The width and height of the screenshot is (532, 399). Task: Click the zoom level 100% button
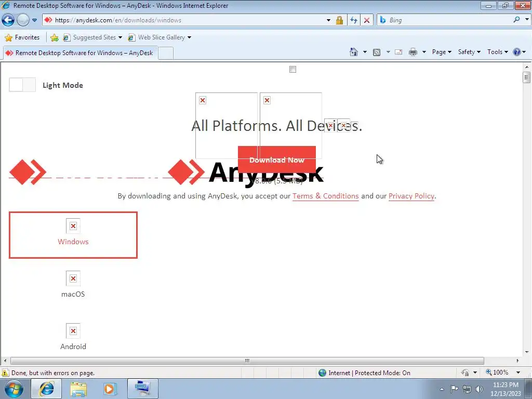(497, 373)
